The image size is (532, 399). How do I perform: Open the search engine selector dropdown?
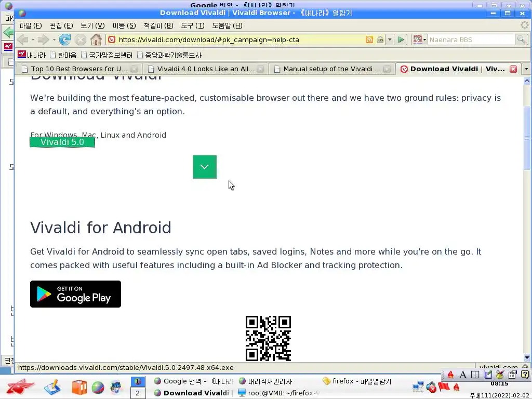pos(419,39)
